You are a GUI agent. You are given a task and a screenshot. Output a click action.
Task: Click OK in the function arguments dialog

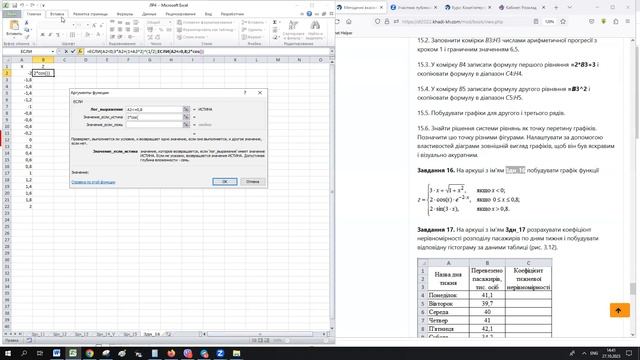click(224, 182)
